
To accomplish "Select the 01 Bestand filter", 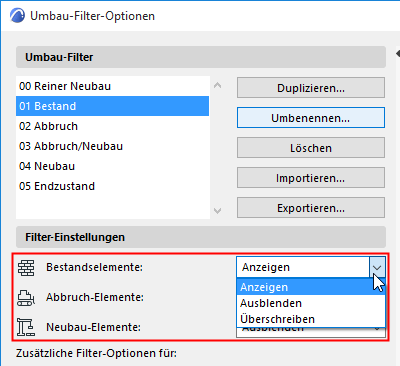I will 113,106.
